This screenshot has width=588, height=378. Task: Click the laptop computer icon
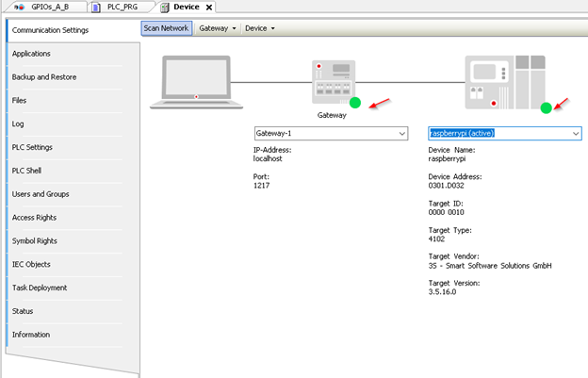pos(196,83)
